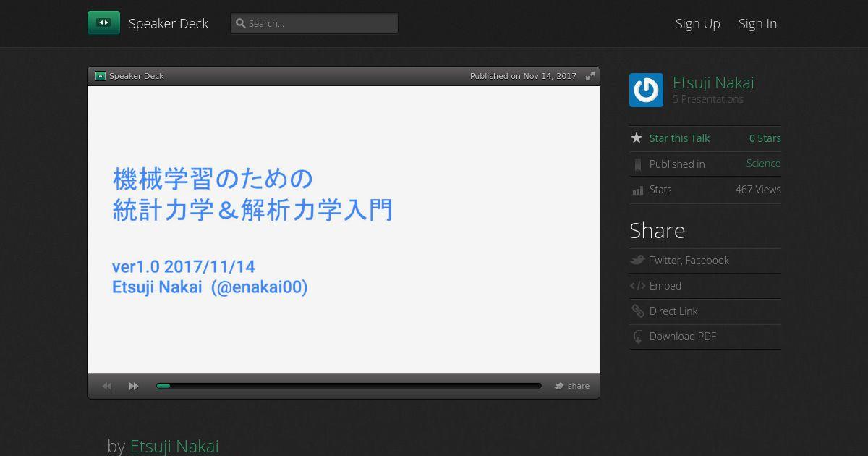Viewport: 868px width, 456px height.
Task: Open the Sign In page
Action: click(x=757, y=23)
